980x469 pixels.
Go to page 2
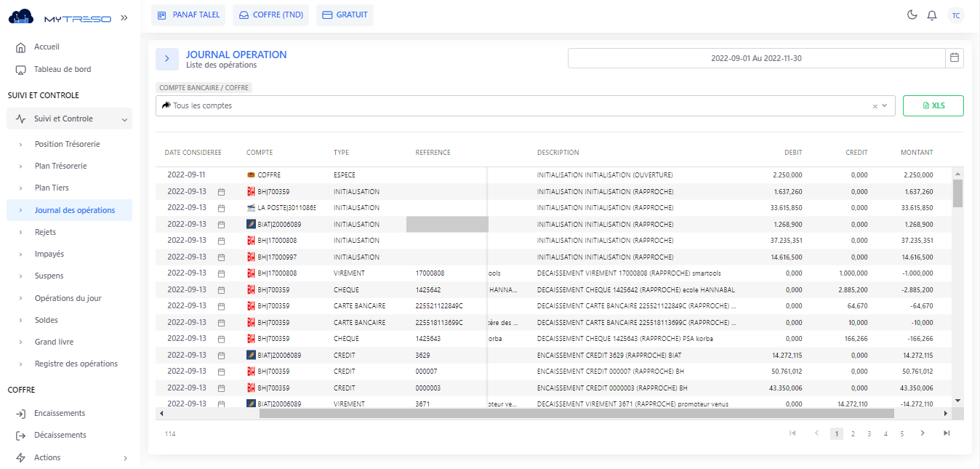[853, 433]
